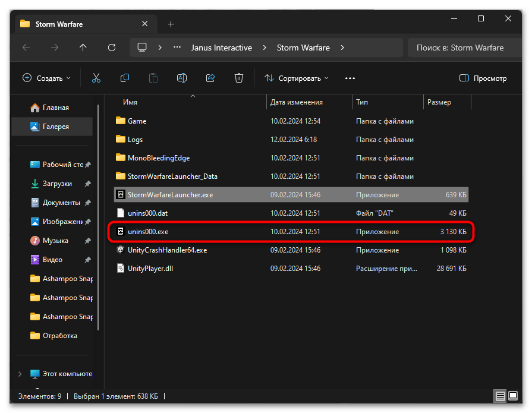Click the navigation pane scrollbar
Viewport: 532px width, 413px height.
click(99, 217)
